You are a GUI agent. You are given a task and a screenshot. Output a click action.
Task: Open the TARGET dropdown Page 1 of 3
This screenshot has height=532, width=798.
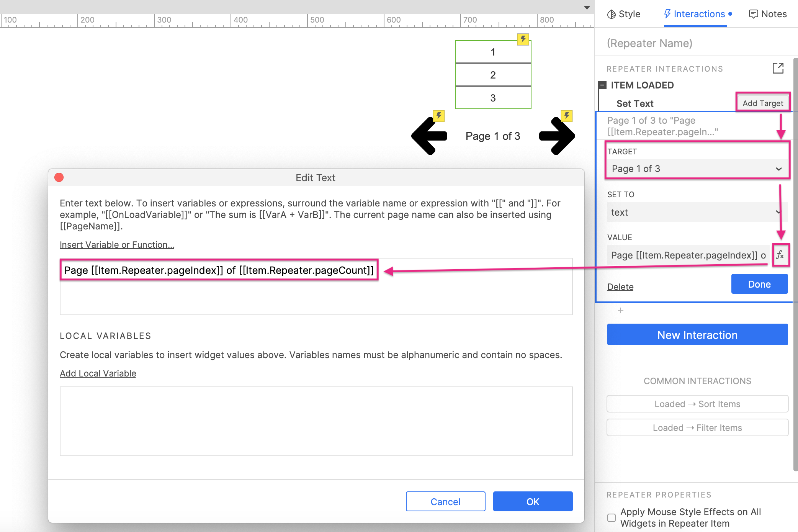[x=696, y=169]
